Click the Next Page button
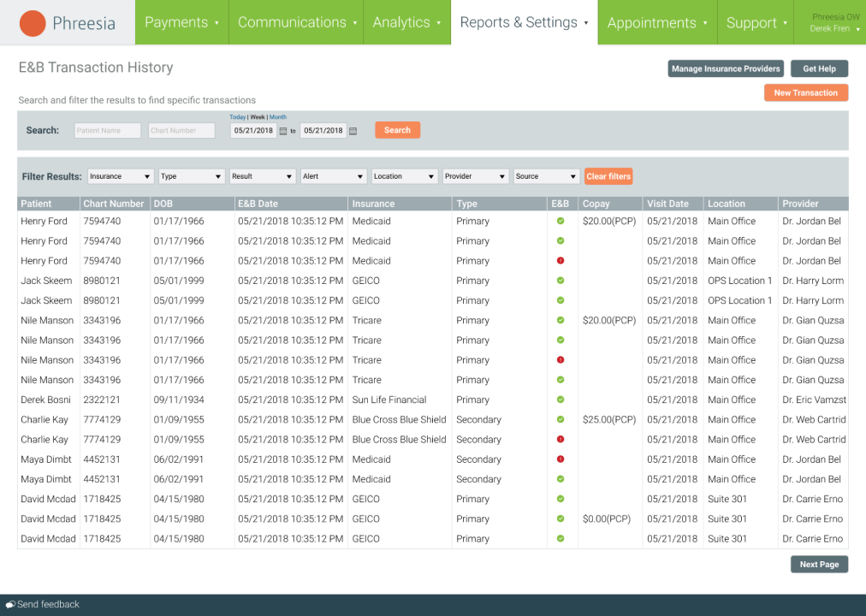This screenshot has width=866, height=616. point(818,564)
